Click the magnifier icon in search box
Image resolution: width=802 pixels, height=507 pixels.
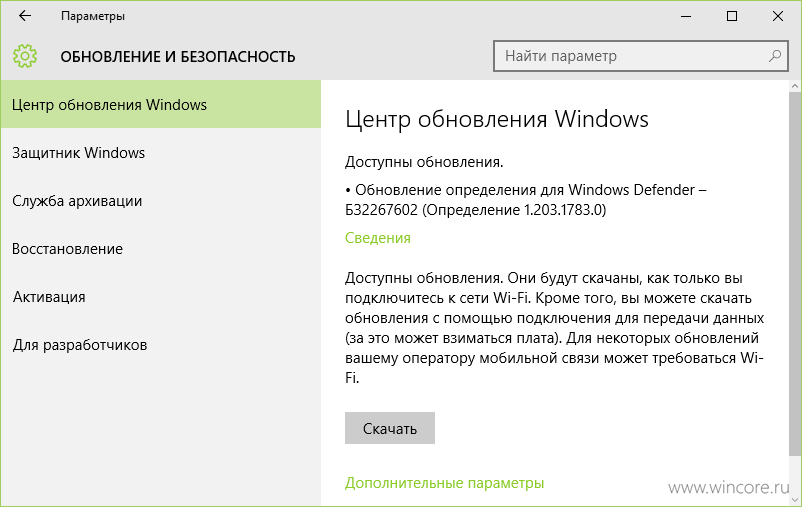774,56
